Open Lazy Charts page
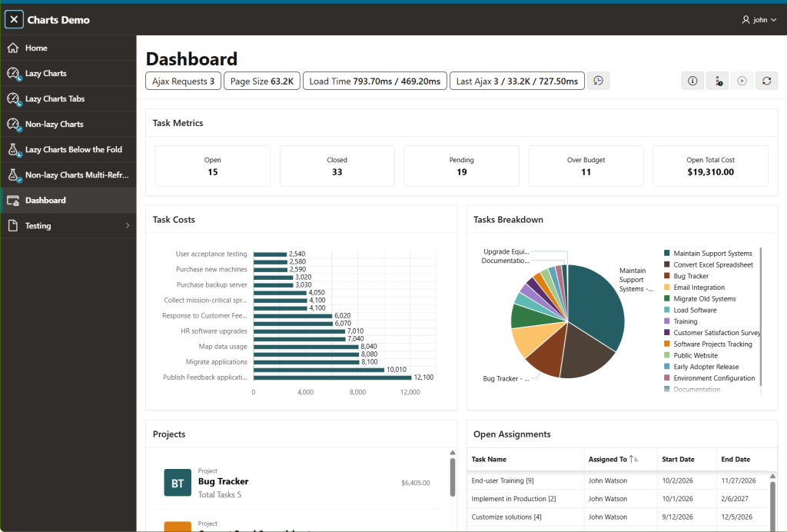Viewport: 787px width, 532px height. point(68,73)
